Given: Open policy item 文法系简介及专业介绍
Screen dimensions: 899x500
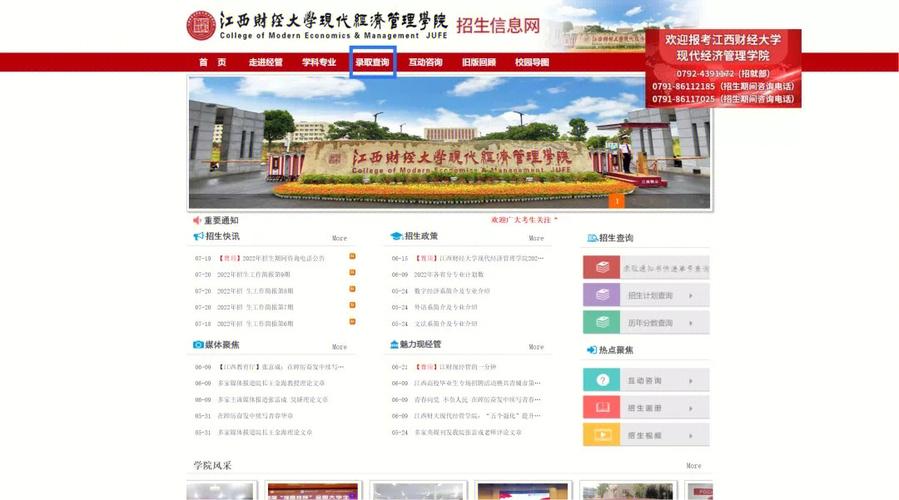Looking at the screenshot, I should coord(445,324).
